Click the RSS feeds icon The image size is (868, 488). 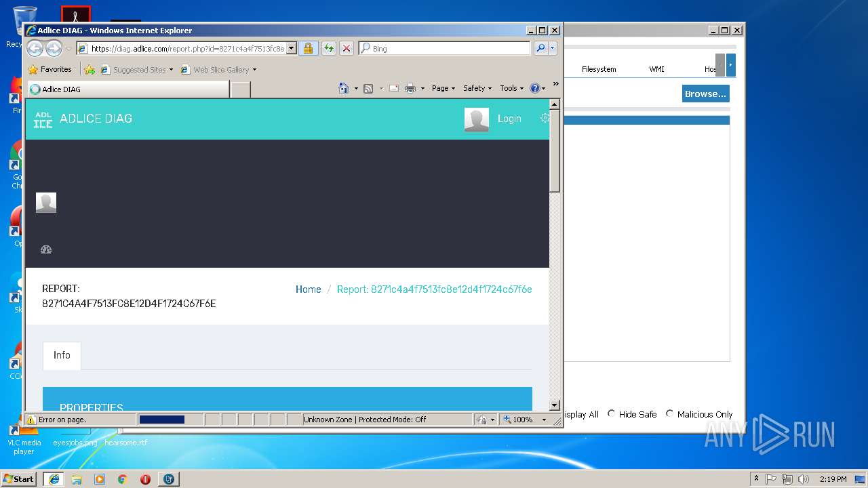(368, 88)
